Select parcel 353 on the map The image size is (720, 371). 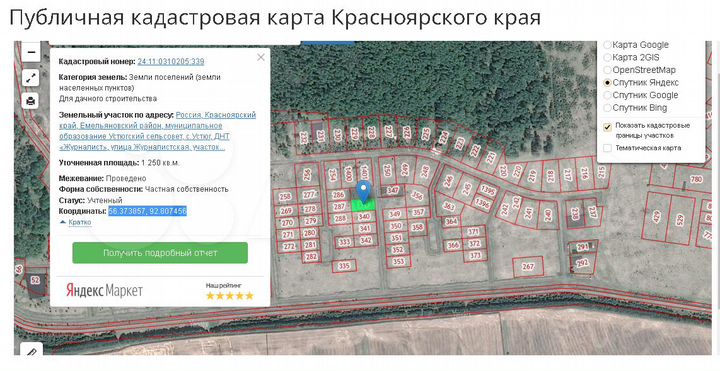tap(399, 262)
